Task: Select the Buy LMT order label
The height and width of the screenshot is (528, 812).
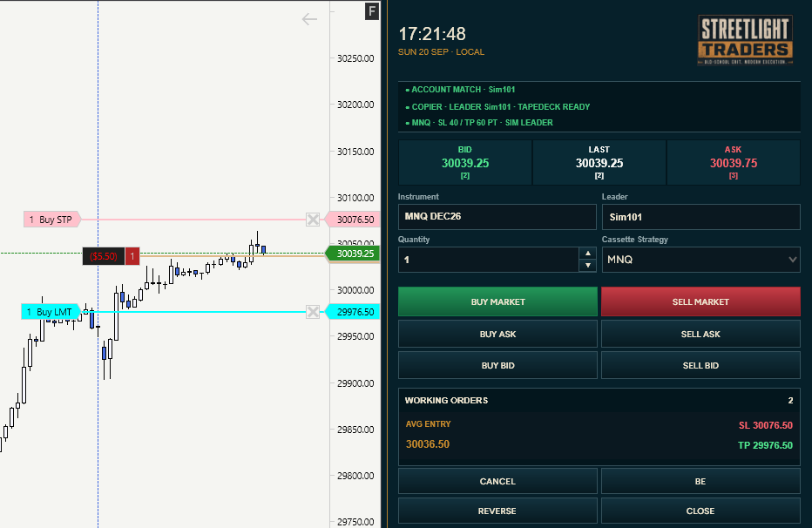Action: pos(51,312)
